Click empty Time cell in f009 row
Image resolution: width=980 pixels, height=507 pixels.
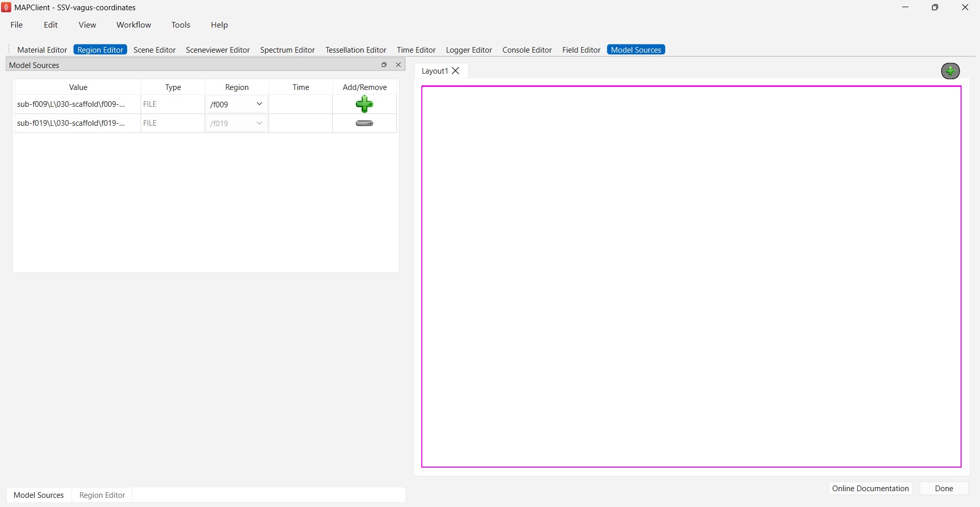301,104
